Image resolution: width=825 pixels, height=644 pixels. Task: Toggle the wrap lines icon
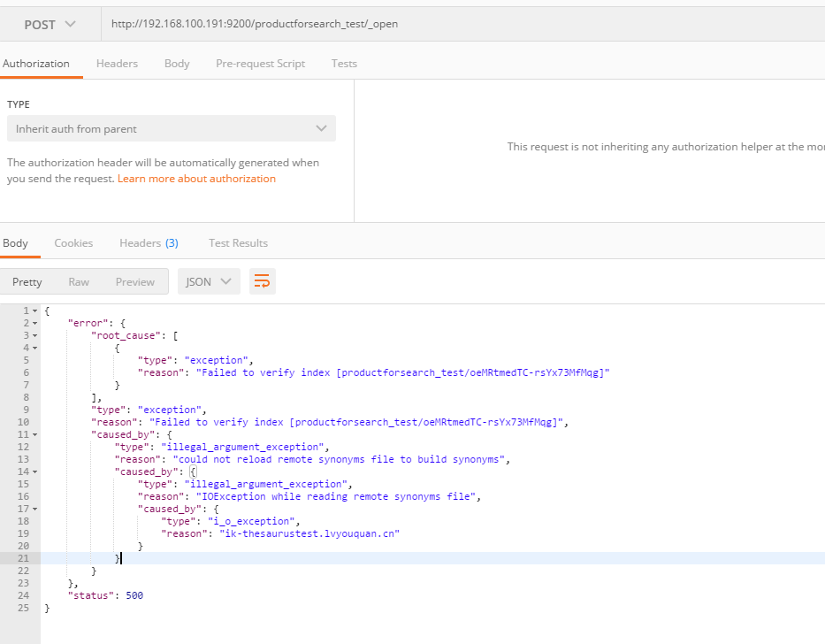pos(262,281)
